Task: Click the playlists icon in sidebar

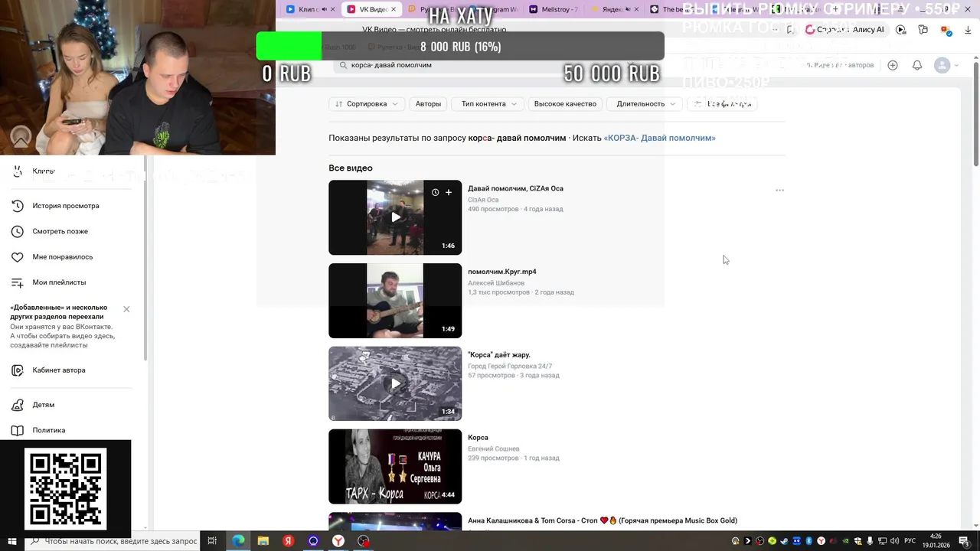Action: 18,282
